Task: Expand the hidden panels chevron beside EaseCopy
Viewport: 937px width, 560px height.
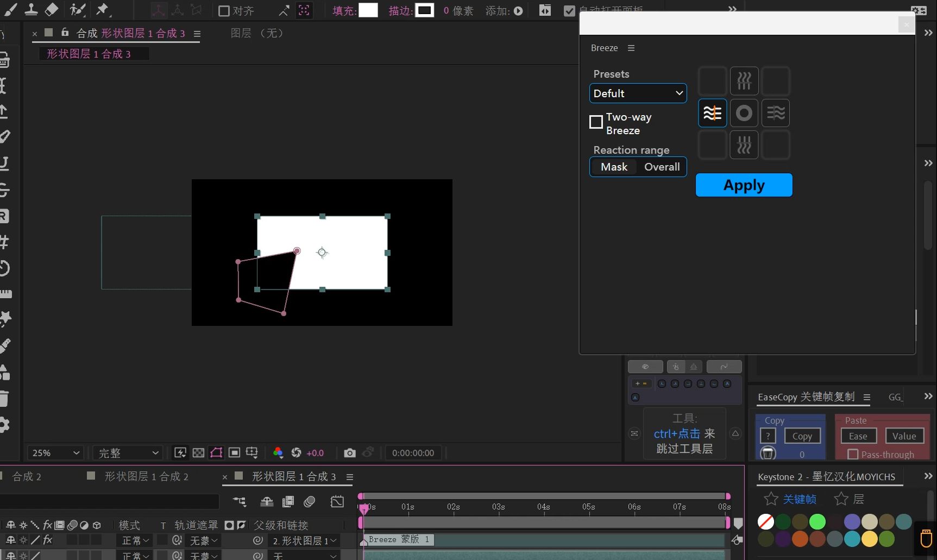Action: click(x=928, y=397)
